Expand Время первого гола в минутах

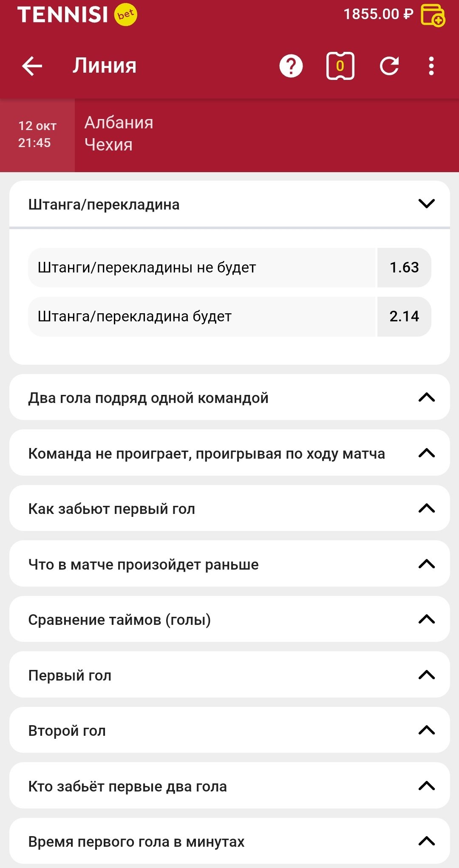(426, 841)
